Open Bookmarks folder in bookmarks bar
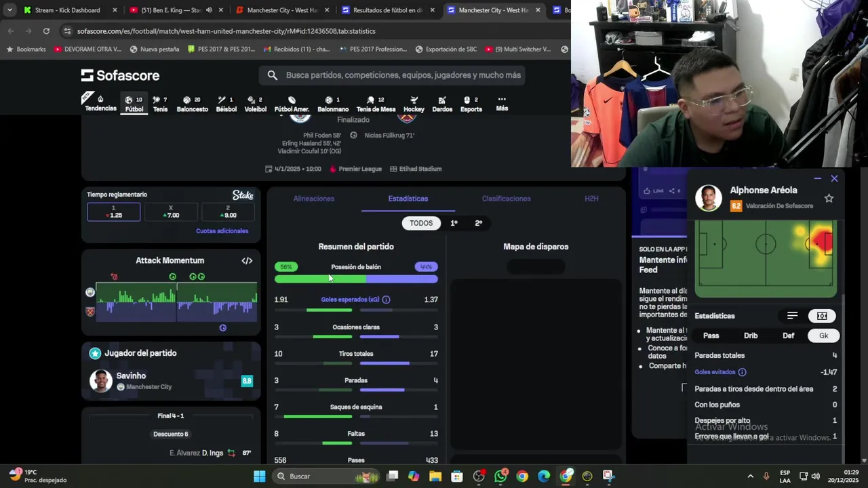 [x=26, y=49]
